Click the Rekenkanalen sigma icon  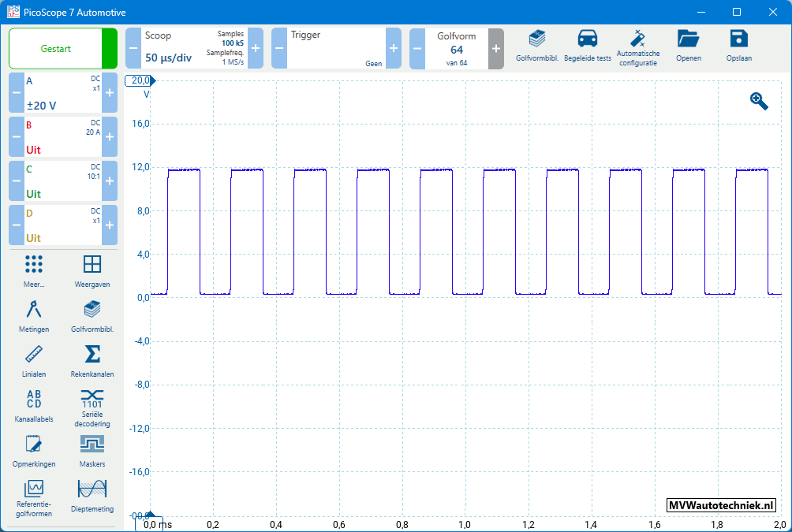click(92, 359)
